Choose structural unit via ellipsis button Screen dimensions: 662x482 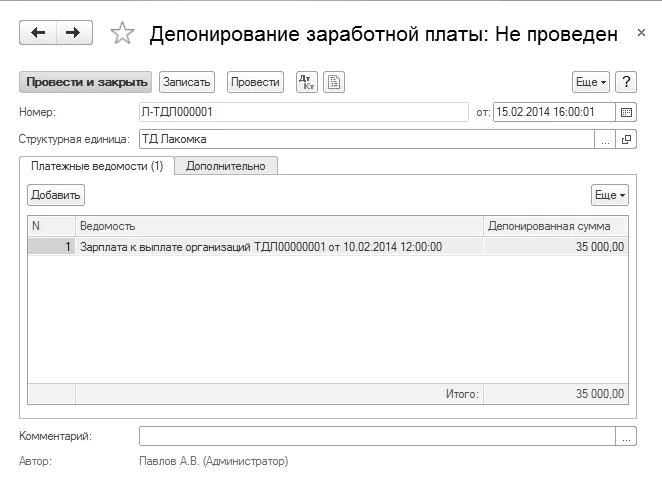click(x=605, y=139)
